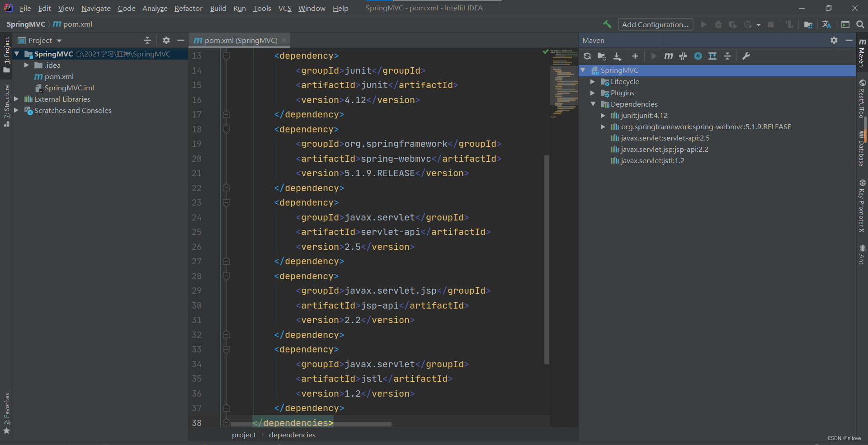Select SpringMVC.iml file
This screenshot has height=445, width=868.
click(69, 88)
